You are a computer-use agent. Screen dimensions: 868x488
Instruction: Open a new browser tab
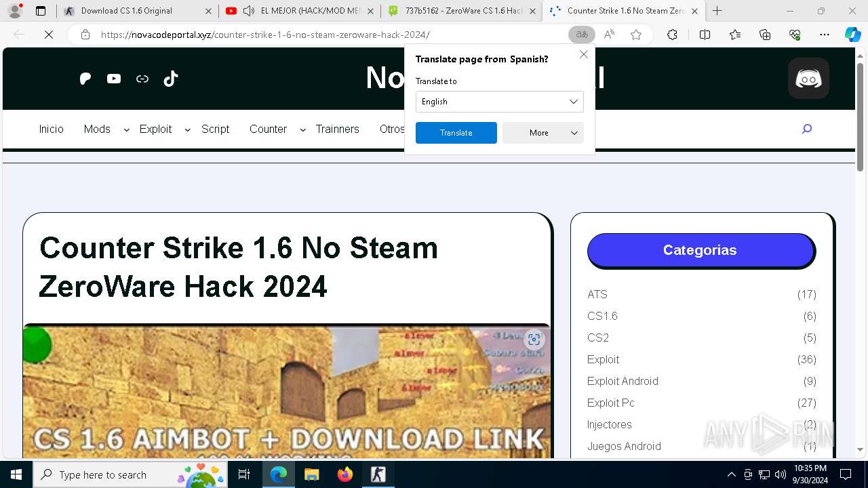[x=717, y=11]
